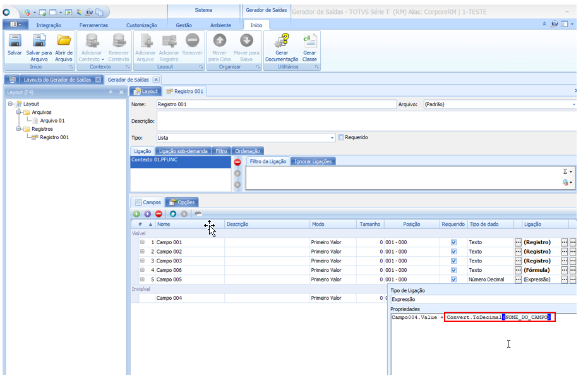The width and height of the screenshot is (588, 375).
Task: Expand Campo 005 row details
Action: tap(143, 280)
